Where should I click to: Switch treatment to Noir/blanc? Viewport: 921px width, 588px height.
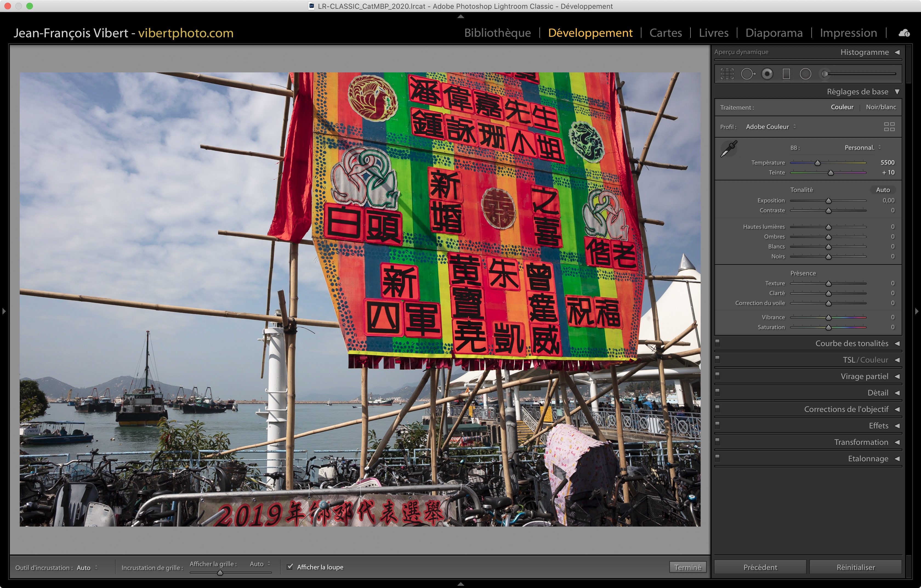[881, 107]
